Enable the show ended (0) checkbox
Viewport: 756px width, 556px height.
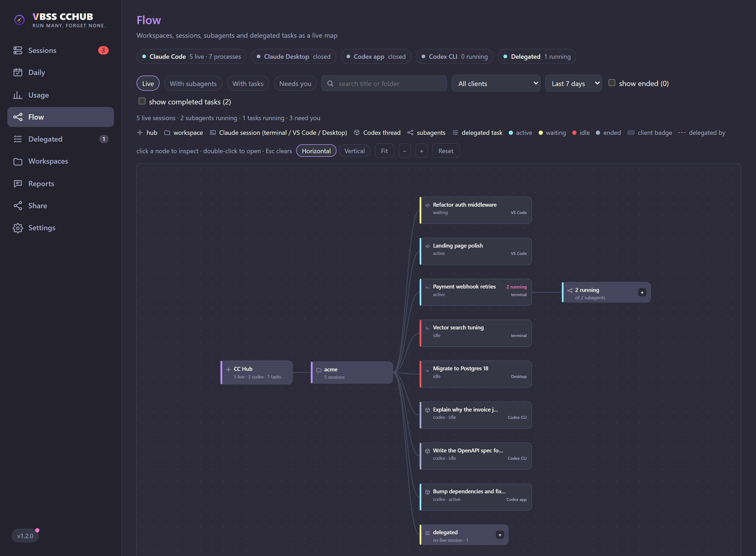click(612, 83)
